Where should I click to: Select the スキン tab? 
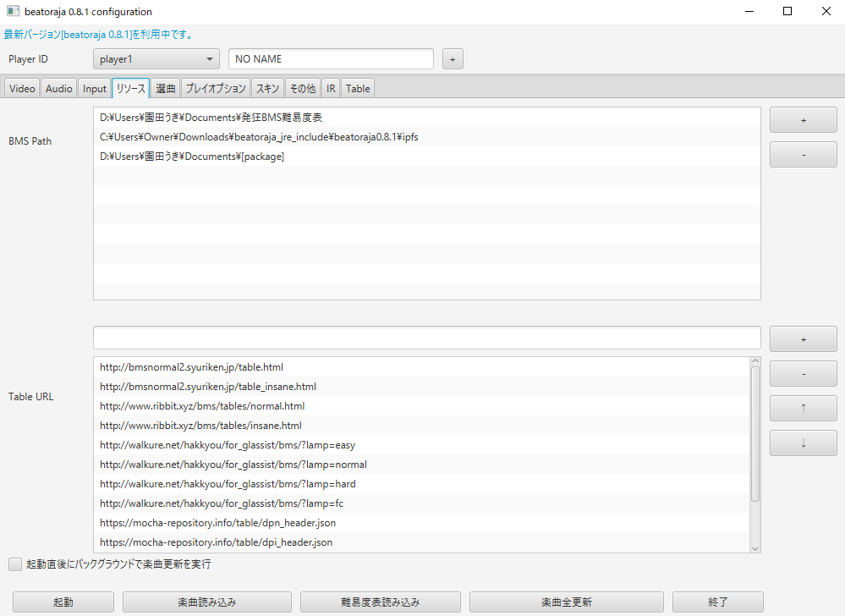tap(268, 88)
